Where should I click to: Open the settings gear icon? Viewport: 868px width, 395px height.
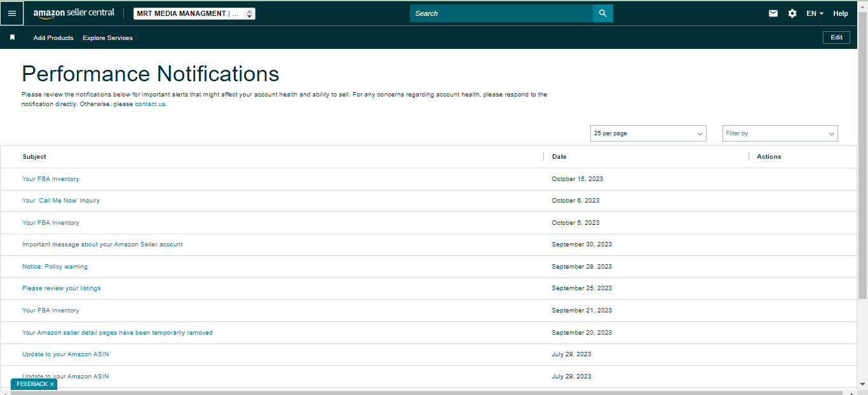792,13
